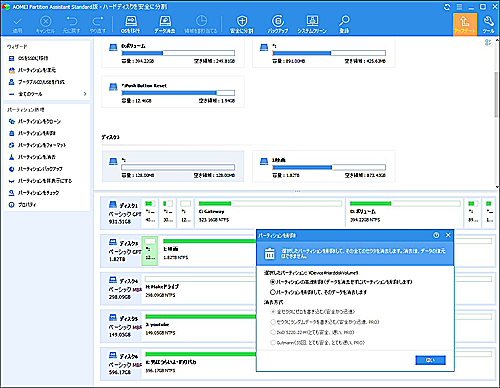Open the Tools (ツール) wrench menu
The height and width of the screenshot is (388, 500).
click(488, 24)
